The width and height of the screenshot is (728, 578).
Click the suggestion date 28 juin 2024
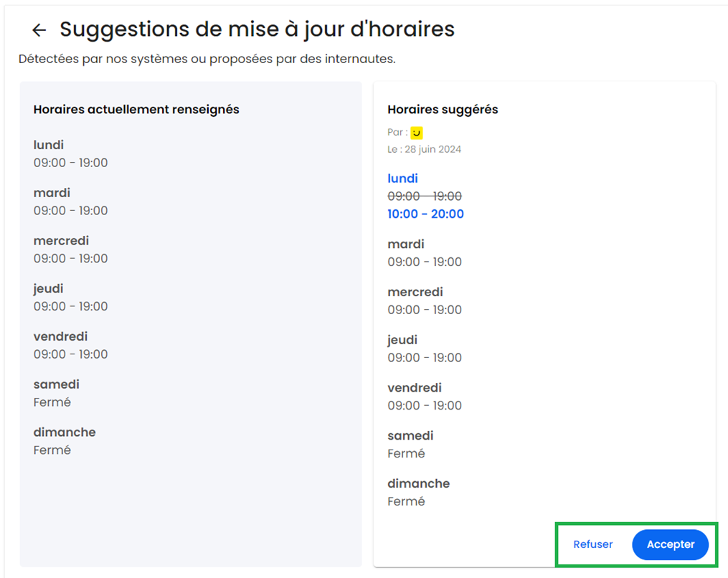pyautogui.click(x=432, y=149)
